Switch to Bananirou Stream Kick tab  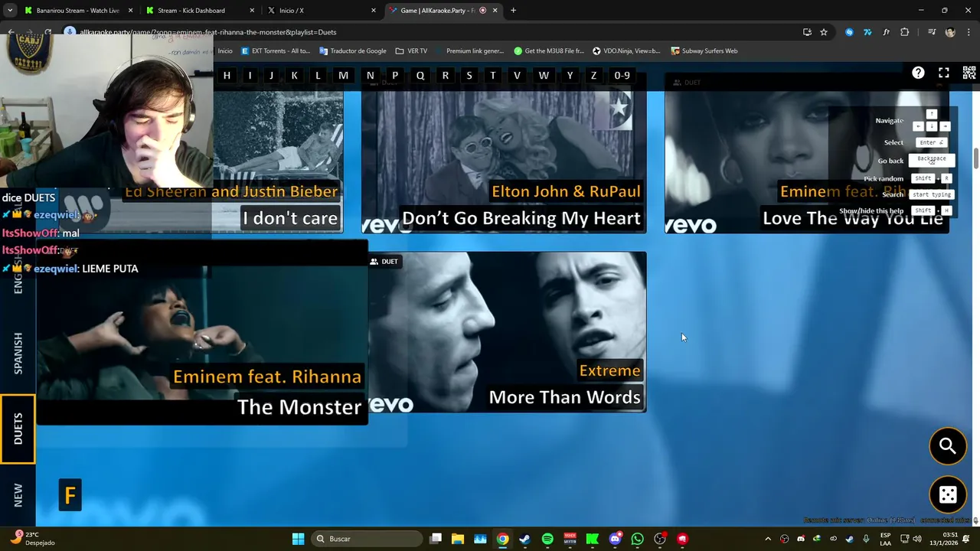click(78, 11)
